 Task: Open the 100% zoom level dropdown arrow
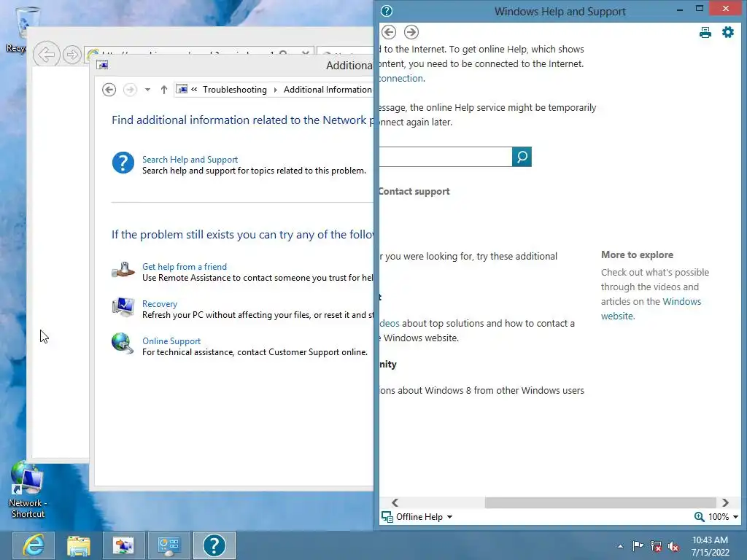click(x=735, y=517)
